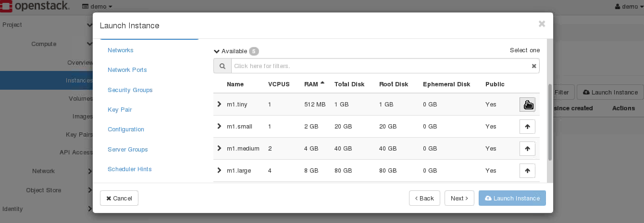Open API Access in the sidebar
The image size is (644, 223).
pyautogui.click(x=76, y=153)
